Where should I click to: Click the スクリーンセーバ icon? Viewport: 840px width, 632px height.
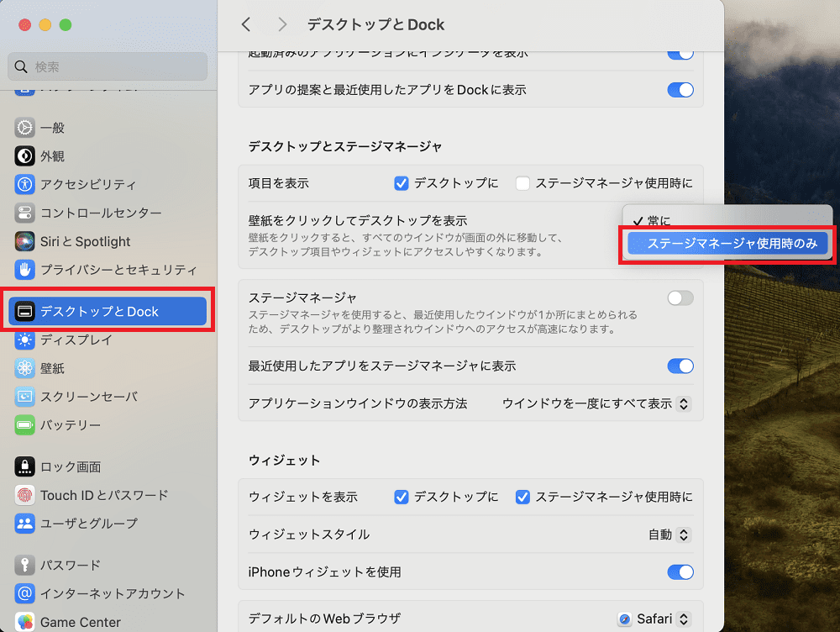tap(24, 397)
